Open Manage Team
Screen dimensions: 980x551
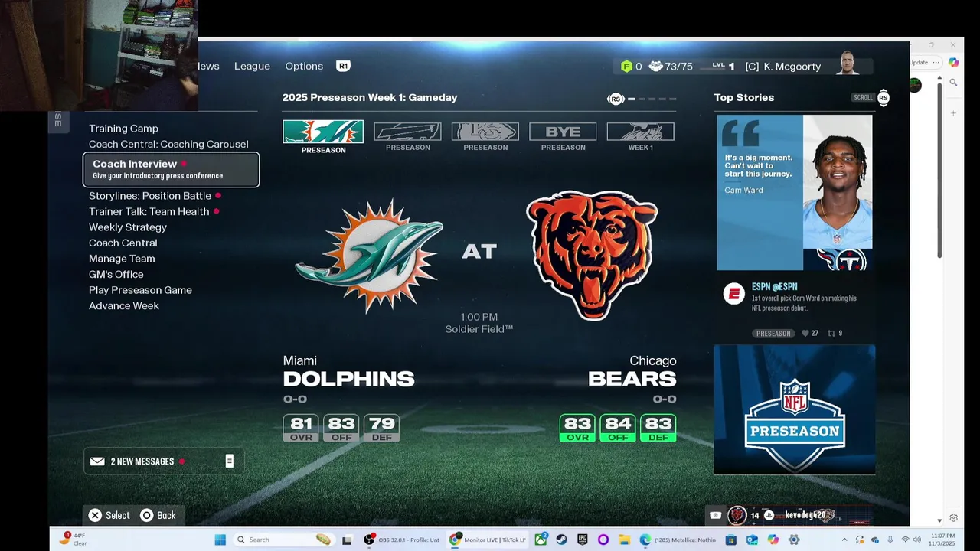coord(122,259)
